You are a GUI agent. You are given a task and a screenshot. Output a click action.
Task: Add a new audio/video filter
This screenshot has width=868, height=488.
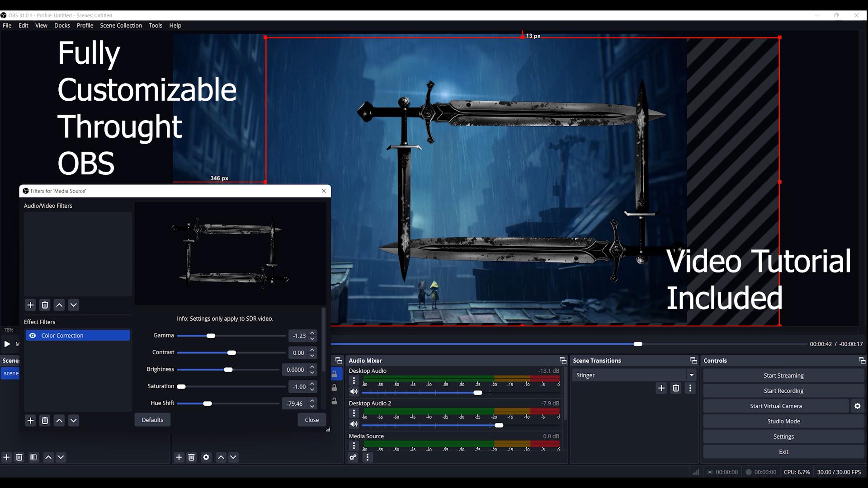click(30, 305)
